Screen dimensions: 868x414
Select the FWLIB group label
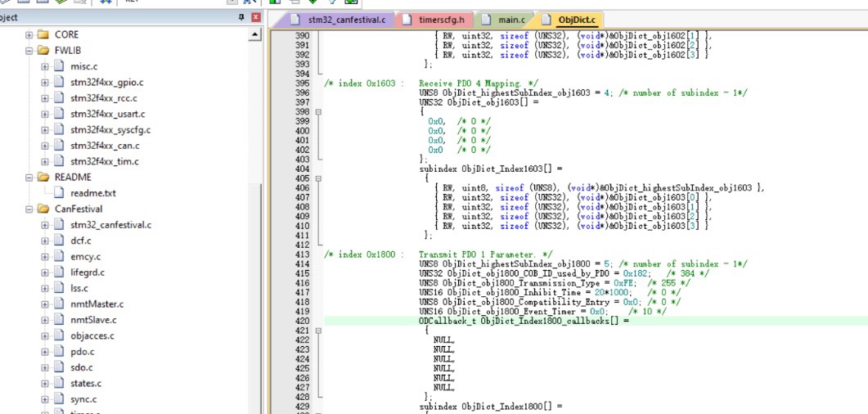68,51
